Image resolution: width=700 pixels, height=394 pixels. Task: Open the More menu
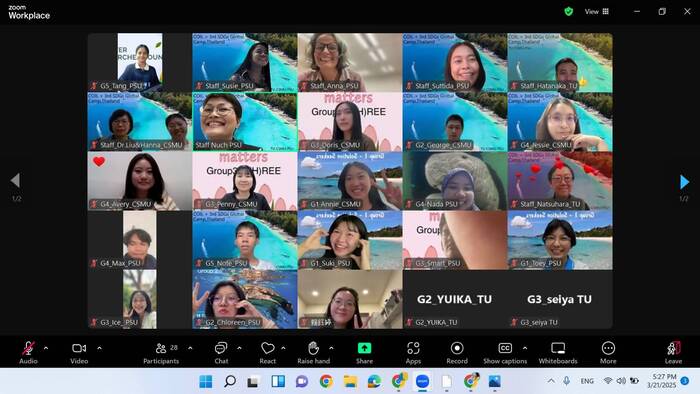608,353
